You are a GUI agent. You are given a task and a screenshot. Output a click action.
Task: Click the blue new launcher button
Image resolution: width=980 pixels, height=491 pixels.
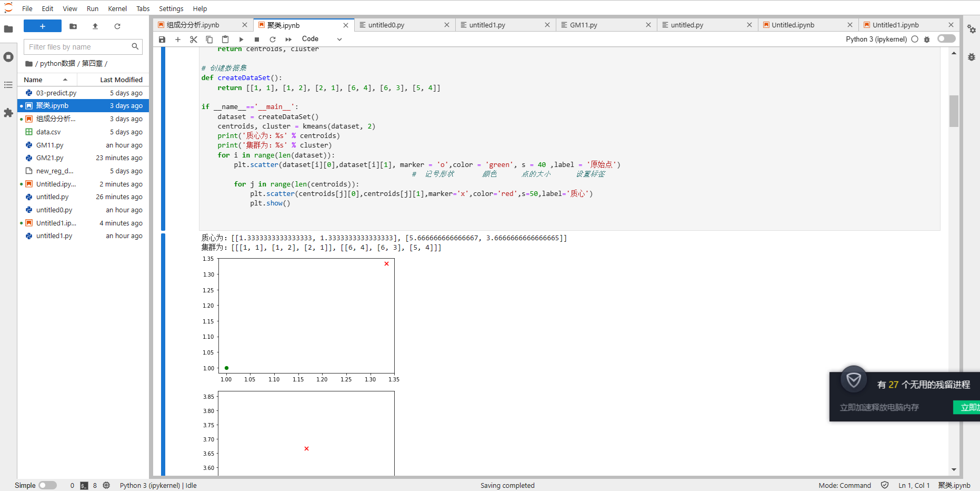tap(43, 26)
